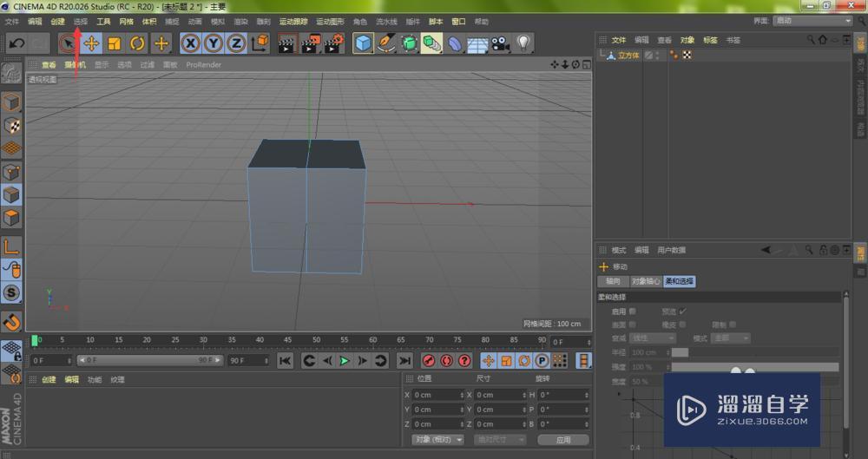Toggle the X axis lock

(190, 43)
